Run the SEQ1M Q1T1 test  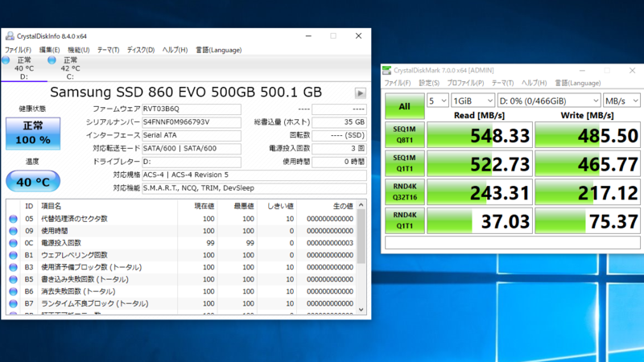(405, 163)
